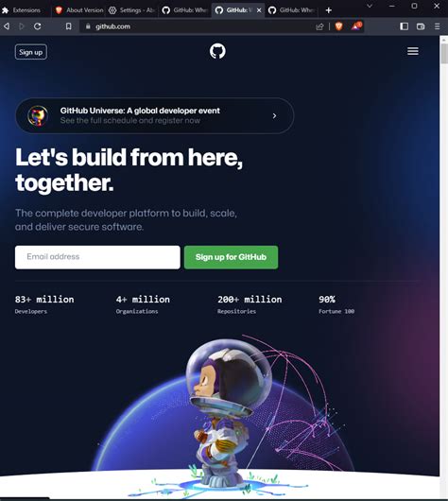448x501 pixels.
Task: Switch to the Extensions tab
Action: [x=25, y=10]
